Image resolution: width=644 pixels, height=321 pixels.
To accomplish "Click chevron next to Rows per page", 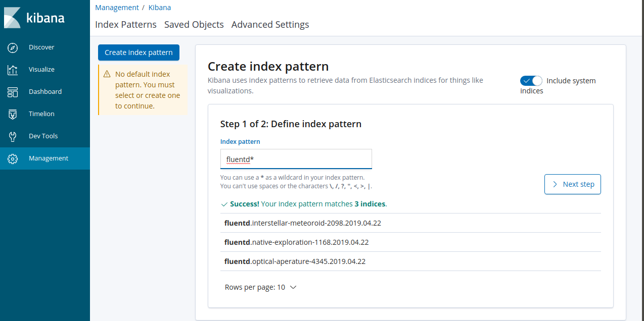I will [293, 287].
